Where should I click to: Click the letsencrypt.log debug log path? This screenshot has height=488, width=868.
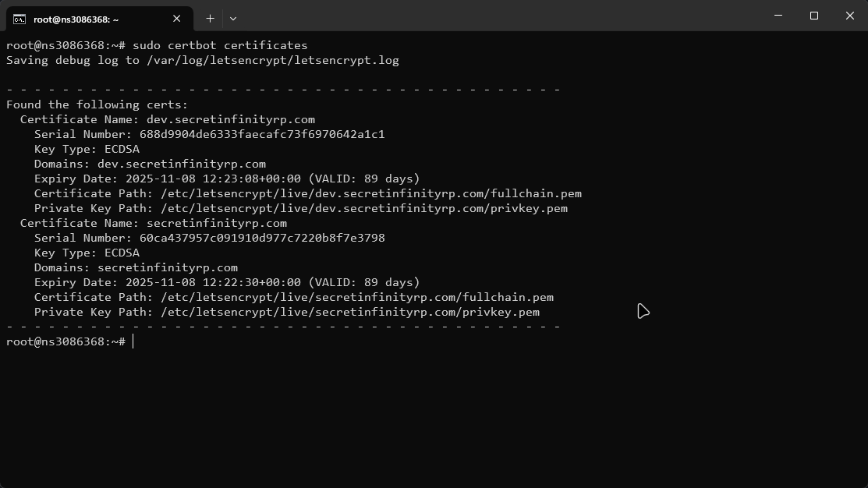coord(272,60)
